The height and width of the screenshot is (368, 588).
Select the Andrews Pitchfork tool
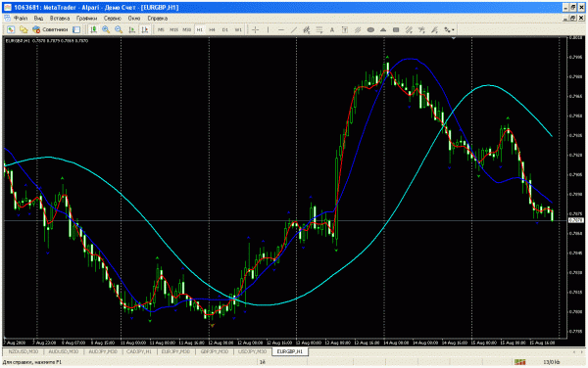(358, 29)
